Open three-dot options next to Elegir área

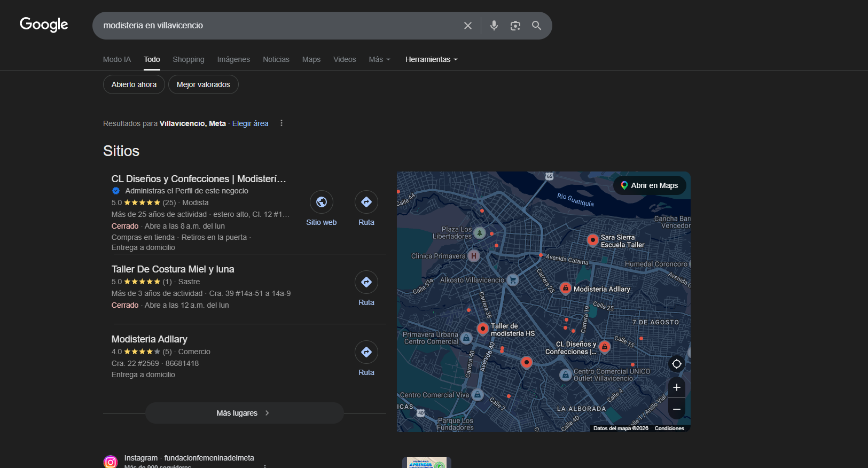pyautogui.click(x=281, y=123)
